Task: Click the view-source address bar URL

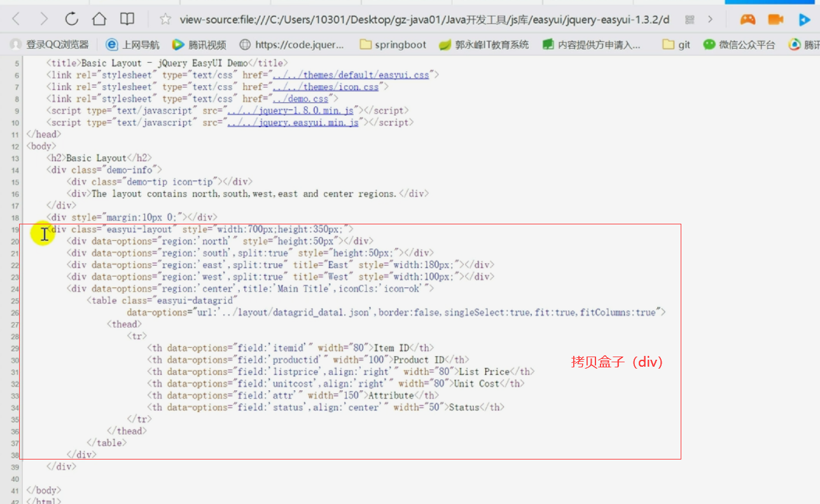Action: [x=424, y=20]
